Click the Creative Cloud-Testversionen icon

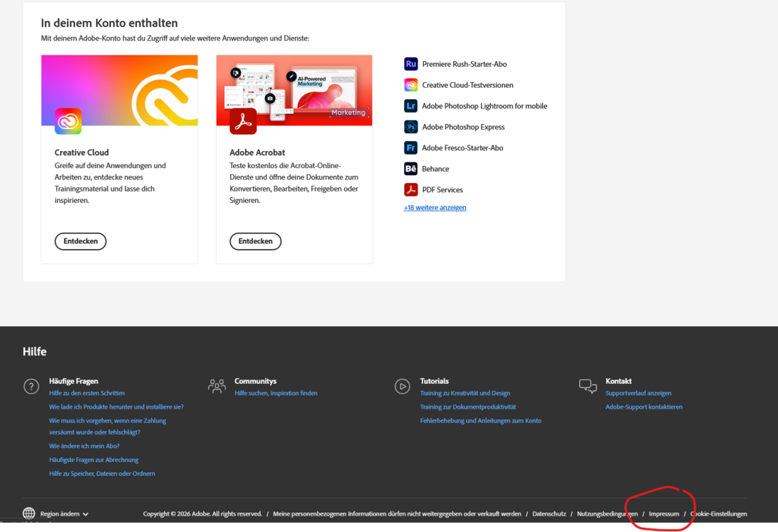[x=411, y=84]
